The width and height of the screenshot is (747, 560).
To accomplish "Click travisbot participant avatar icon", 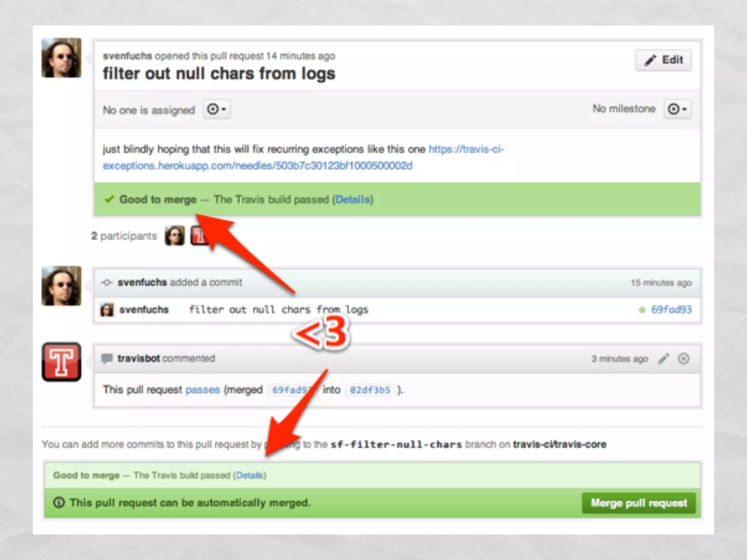I will click(197, 236).
